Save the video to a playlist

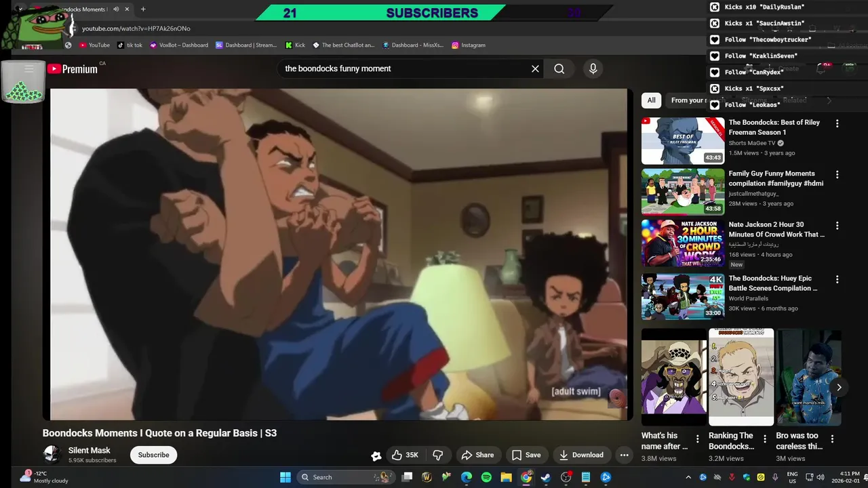pos(526,455)
